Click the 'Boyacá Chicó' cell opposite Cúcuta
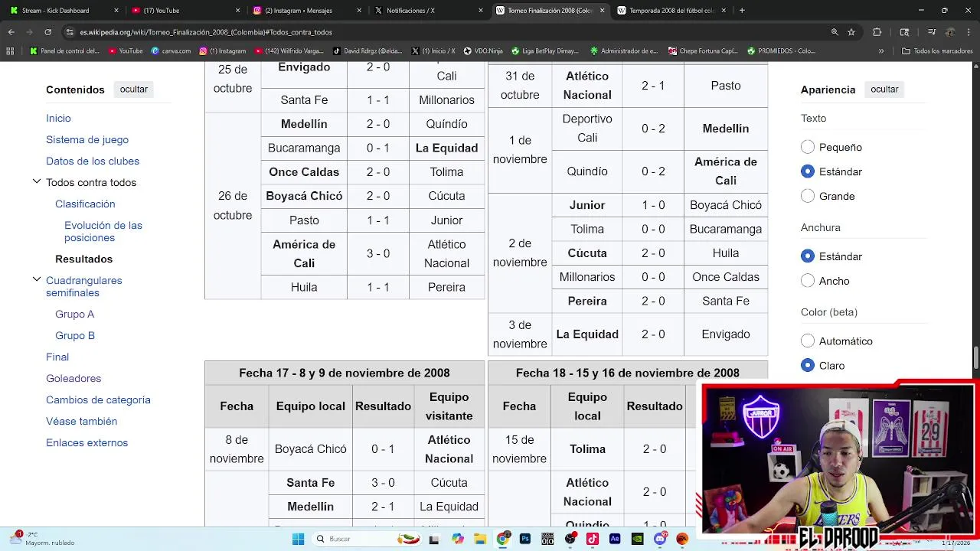Image resolution: width=980 pixels, height=551 pixels. tap(304, 196)
